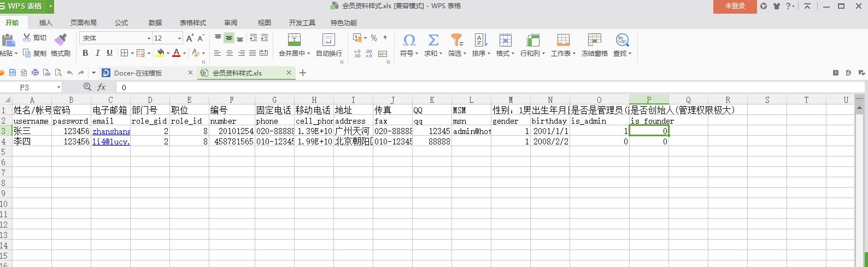The height and width of the screenshot is (267, 868).
Task: Open the zhanshan email link in cell C3
Action: pos(111,131)
